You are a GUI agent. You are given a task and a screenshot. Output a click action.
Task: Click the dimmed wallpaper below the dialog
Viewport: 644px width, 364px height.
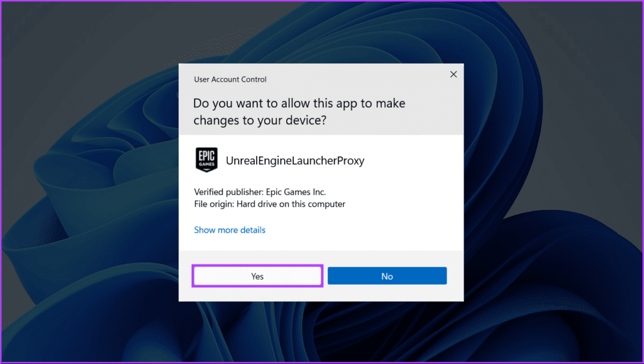(x=321, y=332)
